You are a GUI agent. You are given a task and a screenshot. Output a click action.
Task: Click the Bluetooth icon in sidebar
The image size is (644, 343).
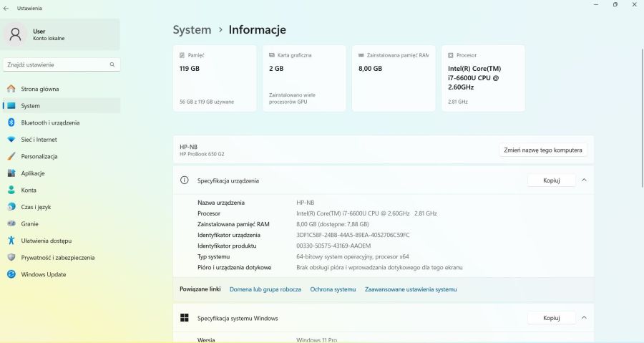[11, 122]
